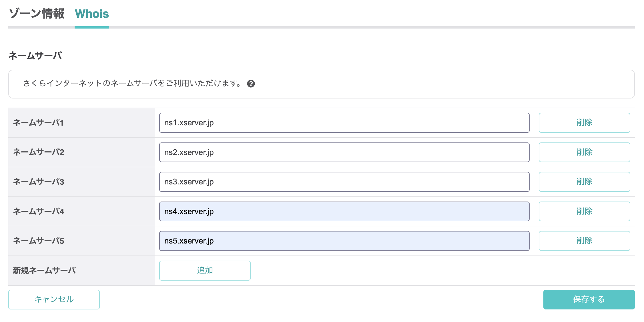Image resolution: width=644 pixels, height=322 pixels.
Task: Save nameserver settings with 保存する
Action: 589,299
